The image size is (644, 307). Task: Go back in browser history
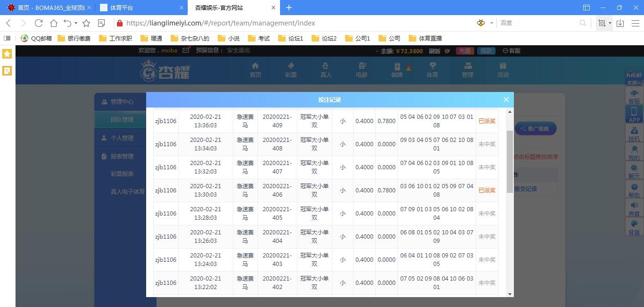click(x=8, y=23)
